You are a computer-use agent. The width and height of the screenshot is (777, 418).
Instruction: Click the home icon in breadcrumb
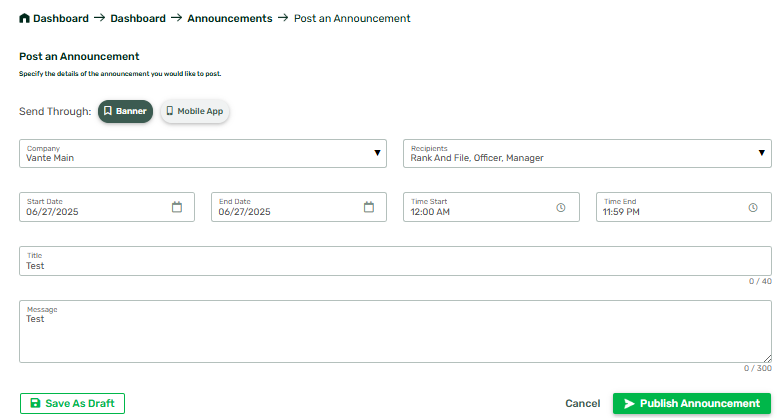click(24, 18)
